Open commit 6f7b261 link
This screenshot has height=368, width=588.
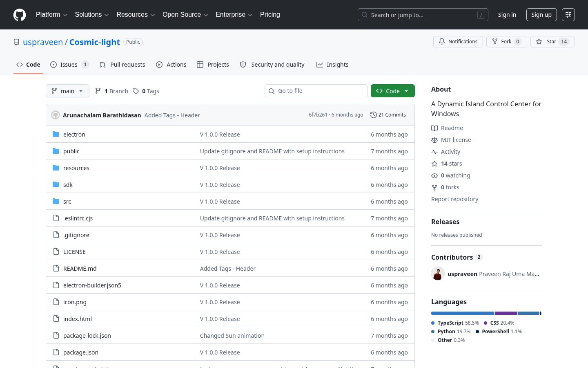tap(318, 115)
